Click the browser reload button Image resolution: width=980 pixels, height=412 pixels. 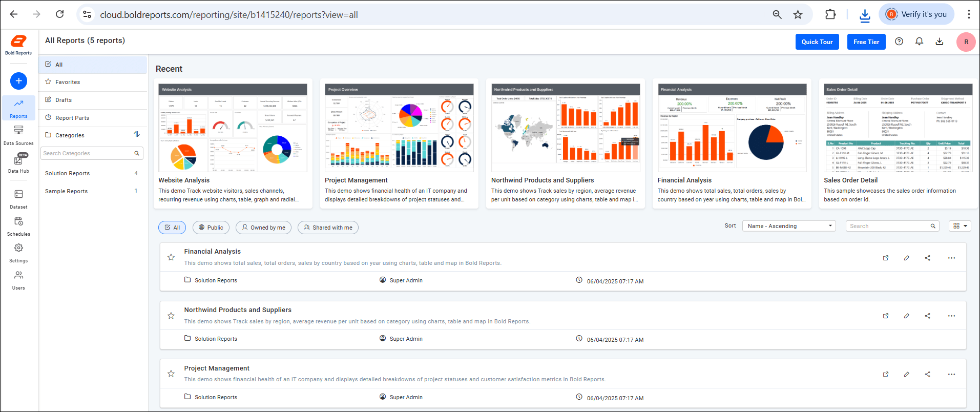[60, 14]
